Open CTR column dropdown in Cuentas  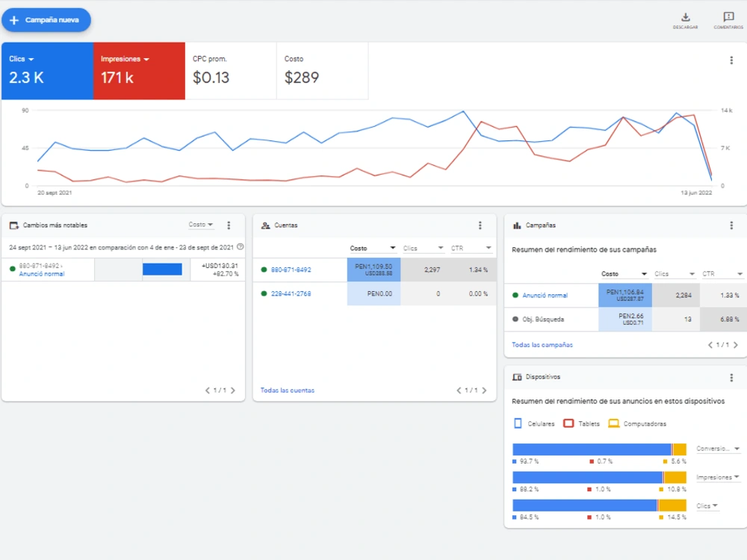tap(471, 248)
